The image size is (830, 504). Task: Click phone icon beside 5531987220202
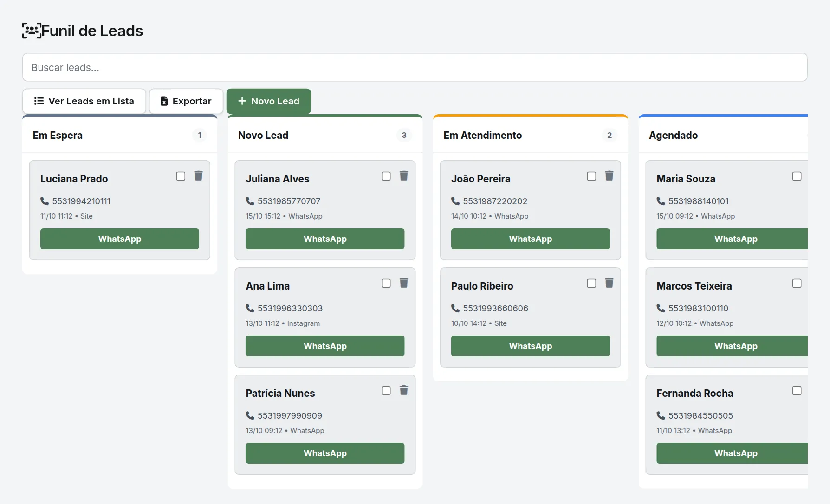pyautogui.click(x=455, y=201)
